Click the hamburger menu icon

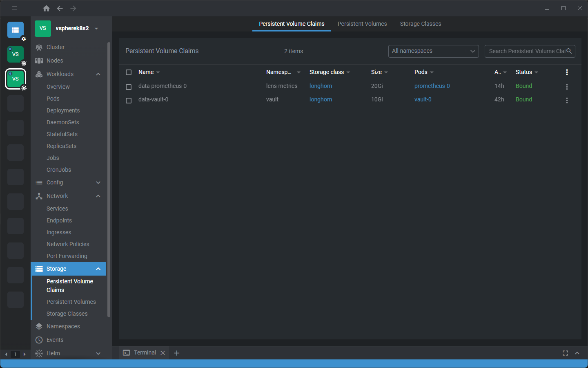tap(15, 8)
